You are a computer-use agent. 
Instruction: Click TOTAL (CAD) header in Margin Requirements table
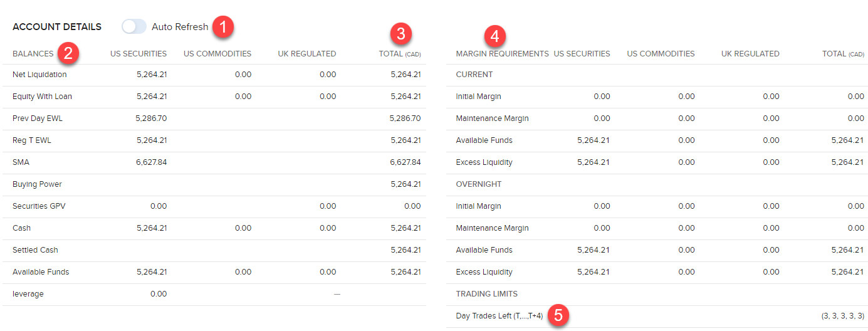pos(843,54)
